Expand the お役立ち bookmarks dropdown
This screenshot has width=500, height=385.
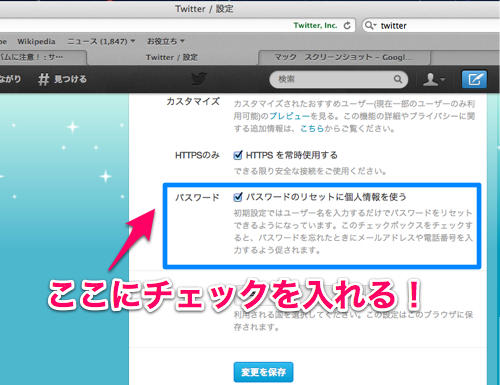166,41
